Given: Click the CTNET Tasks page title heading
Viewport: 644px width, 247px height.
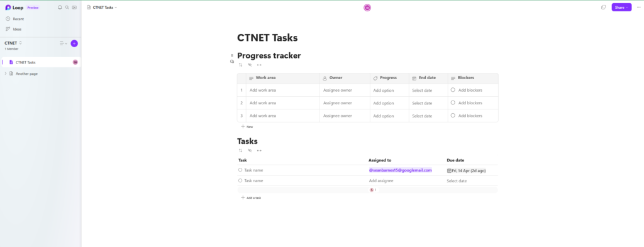Looking at the screenshot, I should [267, 38].
